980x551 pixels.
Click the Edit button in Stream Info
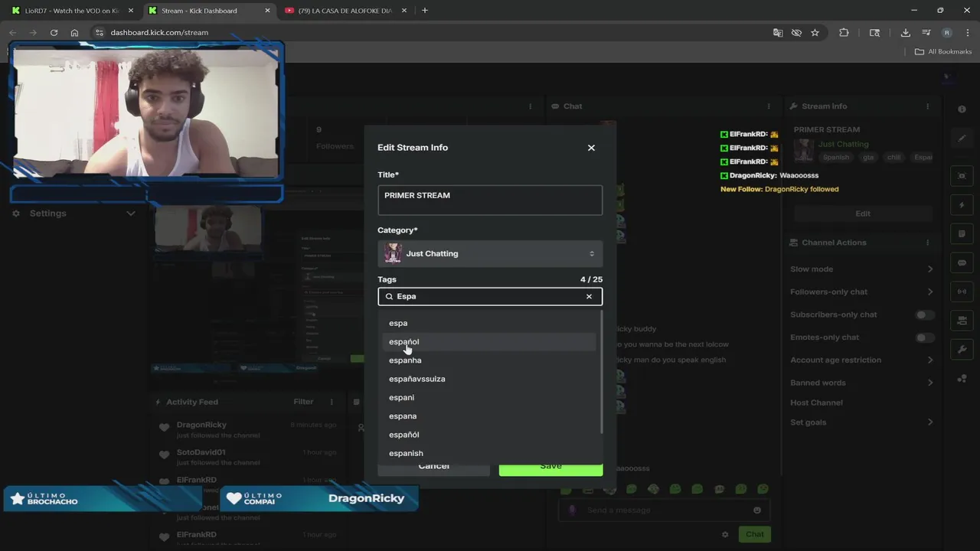tap(863, 214)
